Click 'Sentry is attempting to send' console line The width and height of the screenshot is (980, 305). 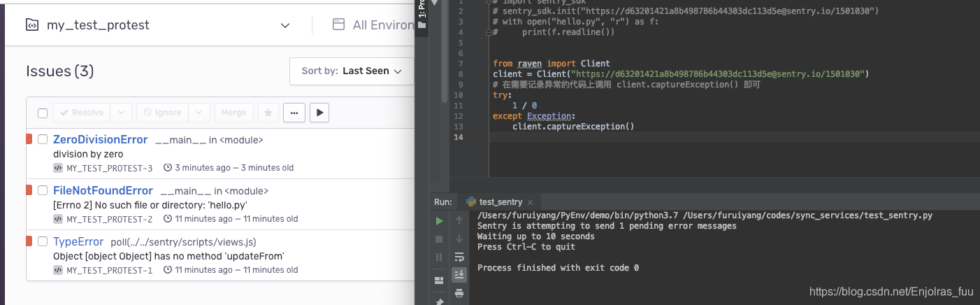click(x=607, y=226)
